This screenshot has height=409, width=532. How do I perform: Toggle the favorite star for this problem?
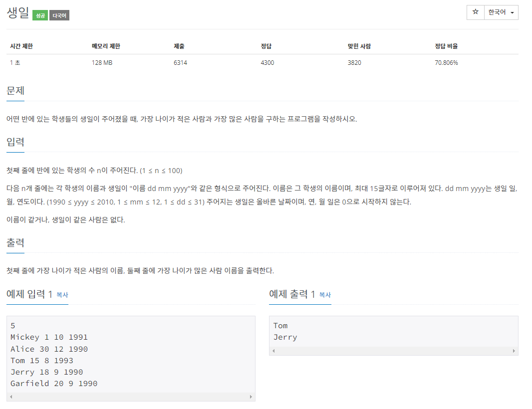(x=475, y=12)
